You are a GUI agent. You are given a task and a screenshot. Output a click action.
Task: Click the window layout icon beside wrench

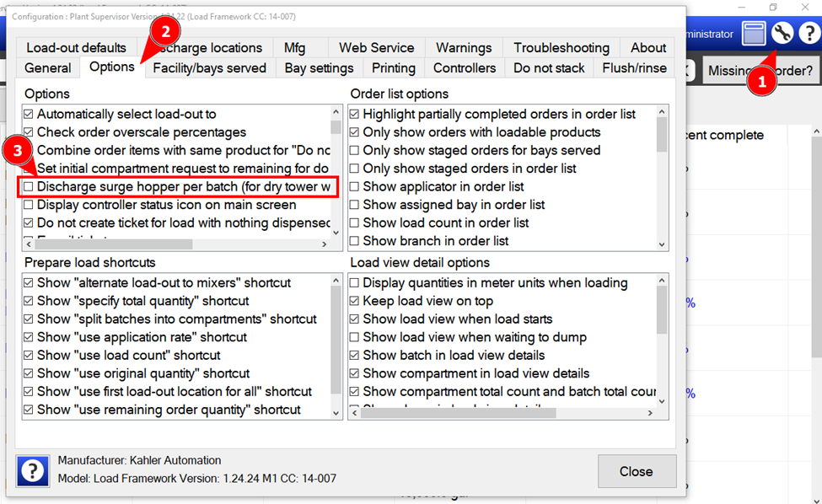[x=755, y=34]
